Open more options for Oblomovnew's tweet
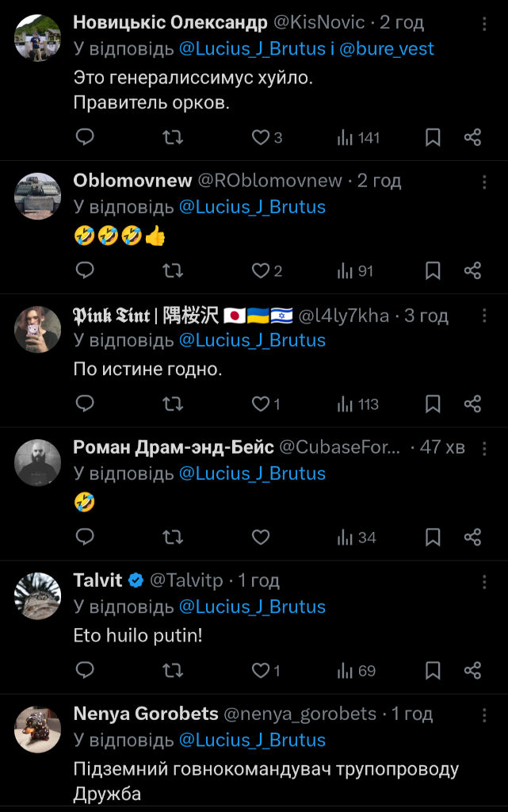Viewport: 508px width, 812px height. pyautogui.click(x=484, y=182)
